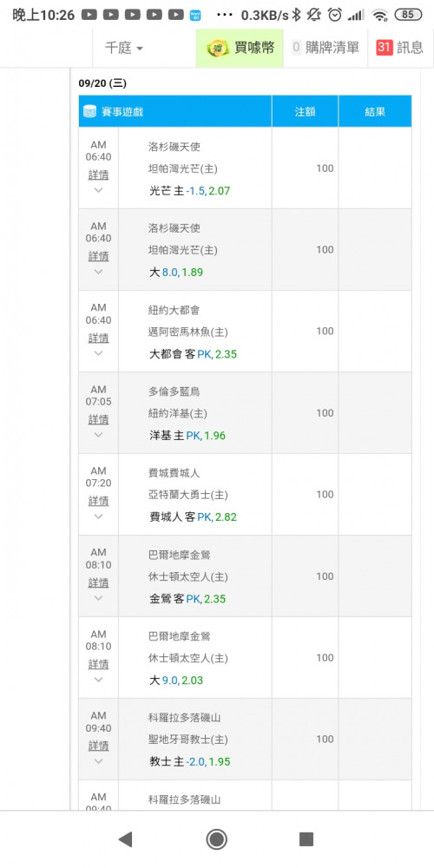Tap the 買噱幣 buy coins button
The image size is (434, 868).
(240, 48)
